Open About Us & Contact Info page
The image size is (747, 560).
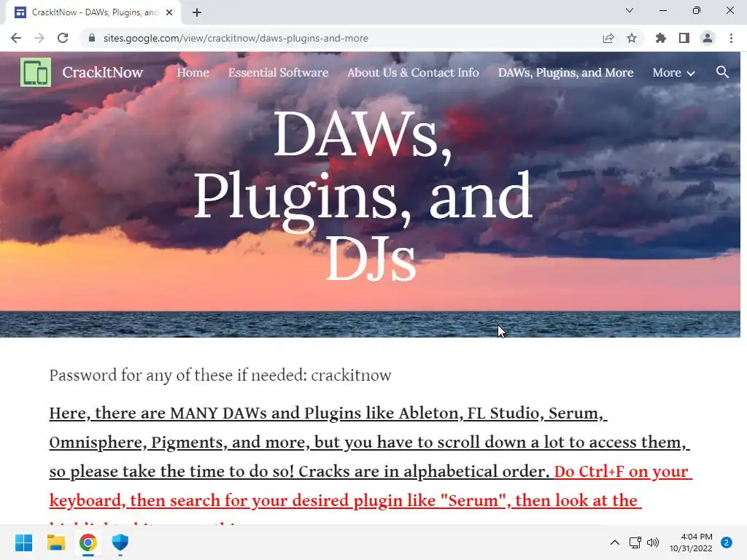(x=413, y=72)
